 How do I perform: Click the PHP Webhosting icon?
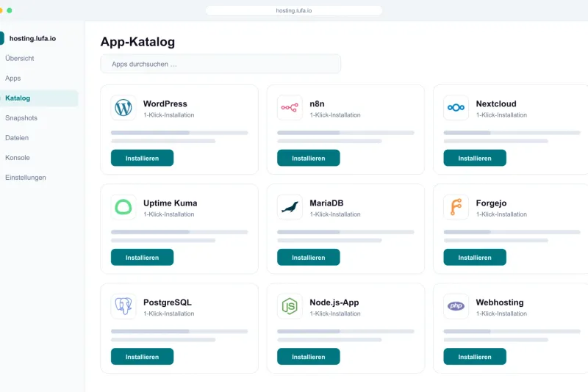456,306
